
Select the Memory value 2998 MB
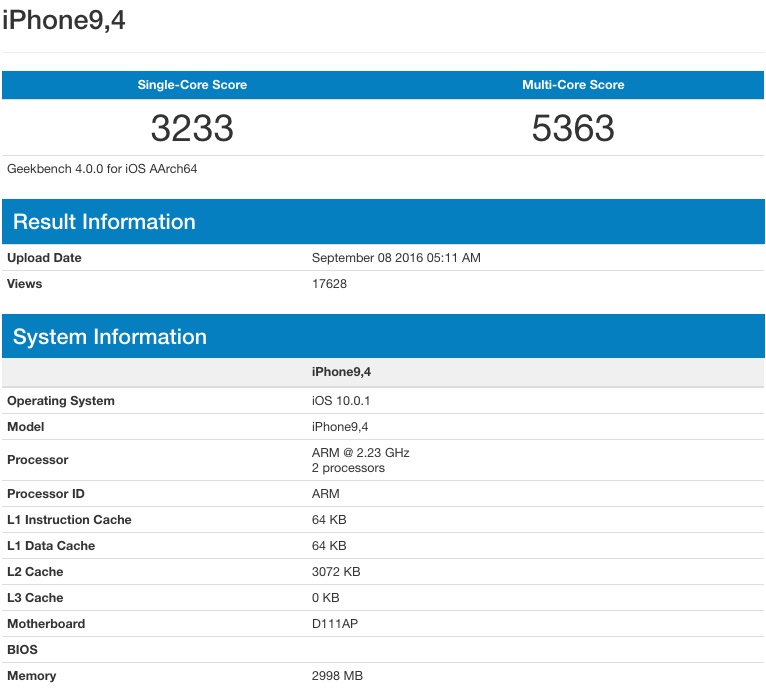pyautogui.click(x=337, y=676)
